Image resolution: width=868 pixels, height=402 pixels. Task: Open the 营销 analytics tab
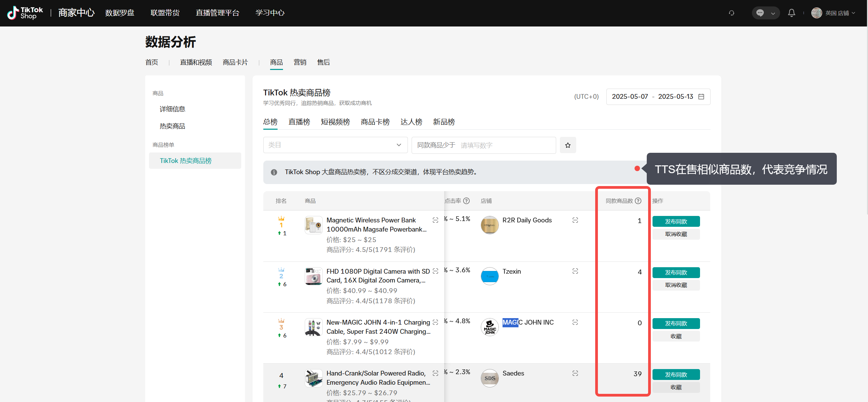[300, 62]
